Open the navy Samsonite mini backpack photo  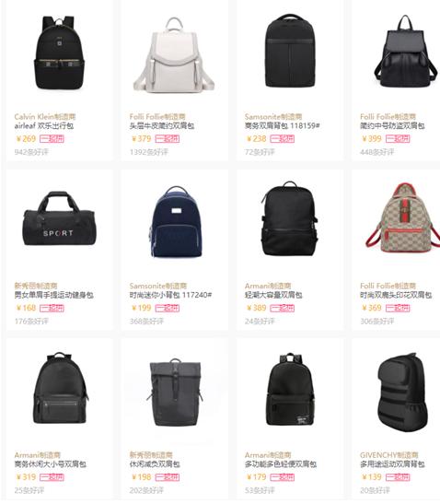pyautogui.click(x=176, y=221)
